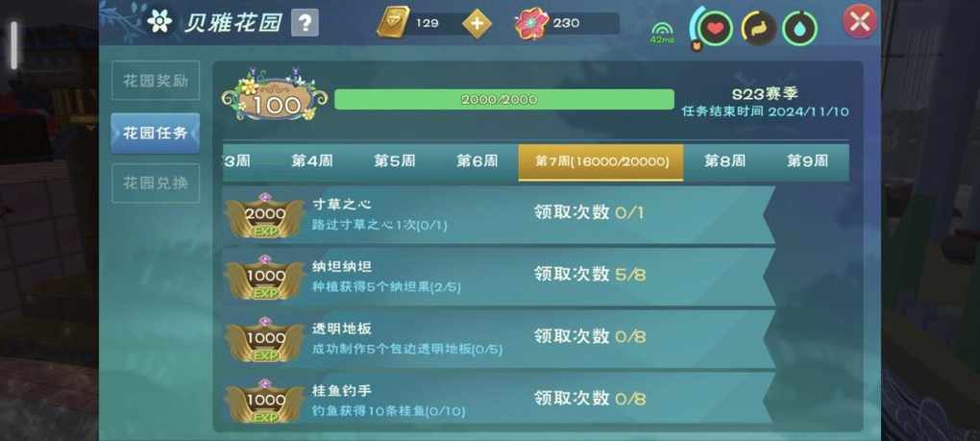Tap the water drop thirst icon
Viewport: 980px width, 441px height.
pos(800,29)
